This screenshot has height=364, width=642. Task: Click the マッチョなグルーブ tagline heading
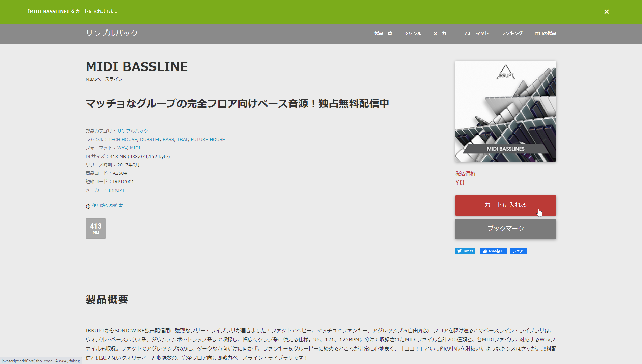(x=237, y=103)
